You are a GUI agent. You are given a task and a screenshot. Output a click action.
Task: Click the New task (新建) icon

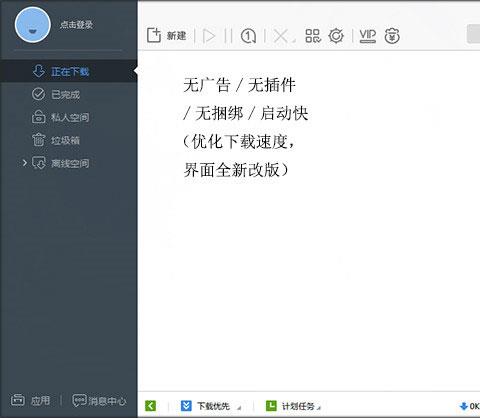[154, 35]
